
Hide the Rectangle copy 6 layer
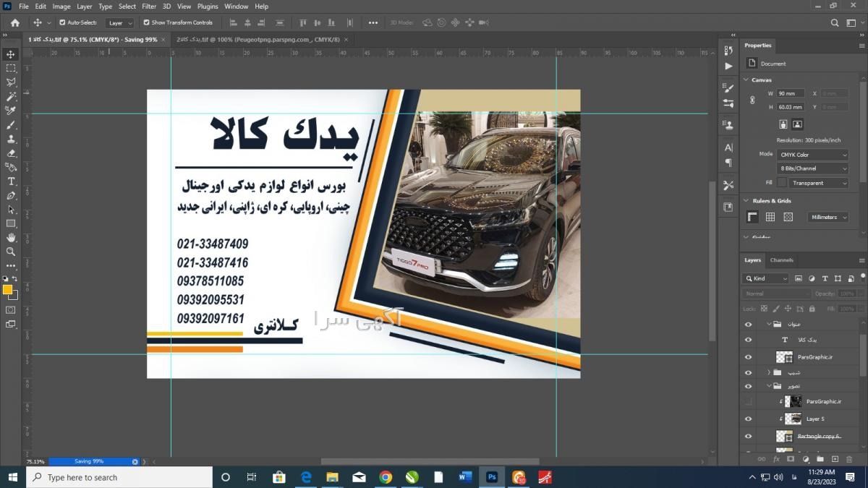[x=748, y=436]
